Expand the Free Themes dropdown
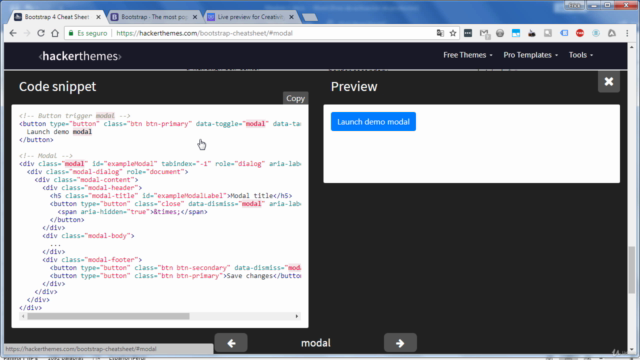This screenshot has width=640, height=360. [468, 55]
